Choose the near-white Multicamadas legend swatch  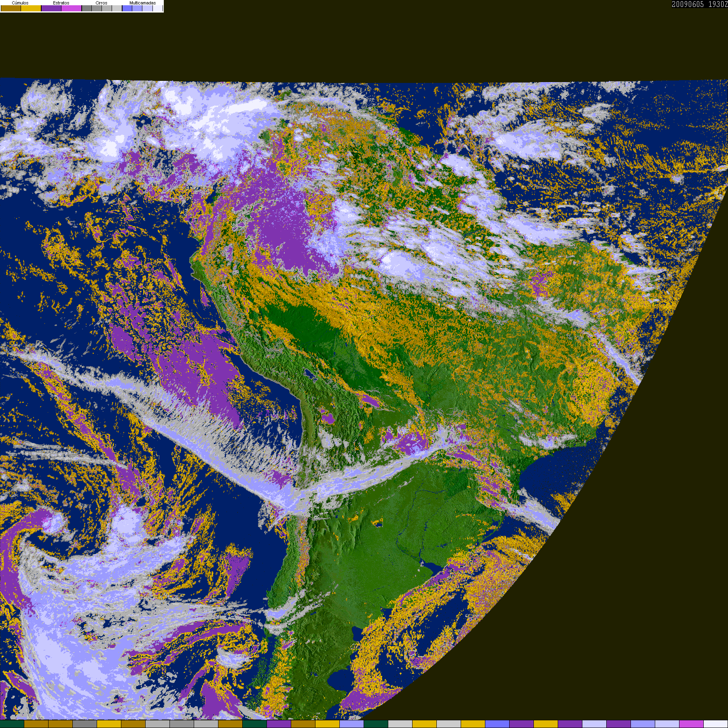coord(157,8)
